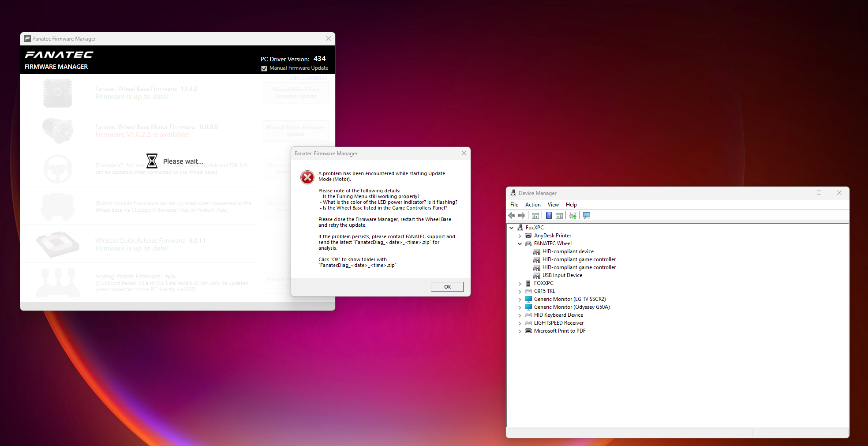Click the Back arrow in Device Manager toolbar

[512, 216]
